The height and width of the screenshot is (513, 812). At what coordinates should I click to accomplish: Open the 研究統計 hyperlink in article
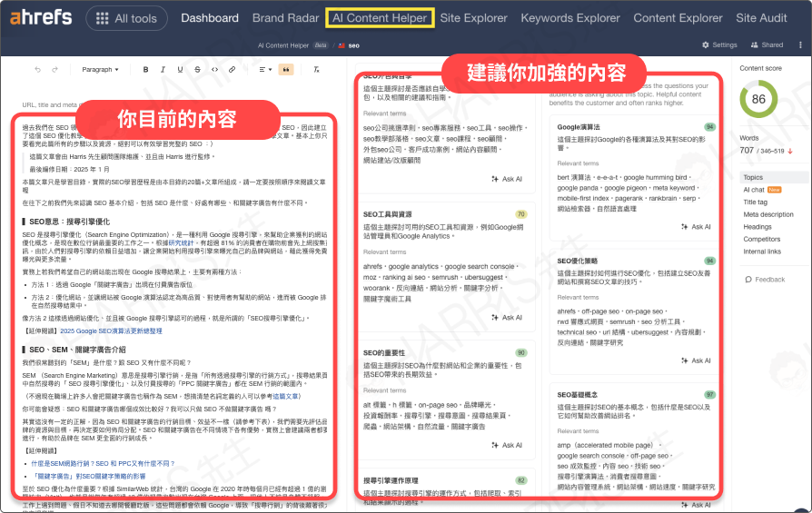(181, 242)
